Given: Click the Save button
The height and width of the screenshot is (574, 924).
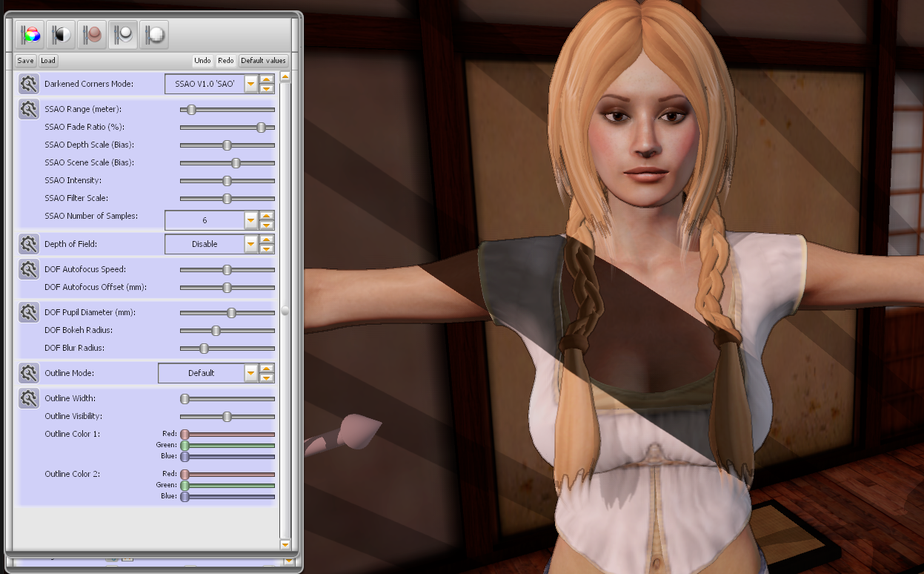Looking at the screenshot, I should [26, 61].
